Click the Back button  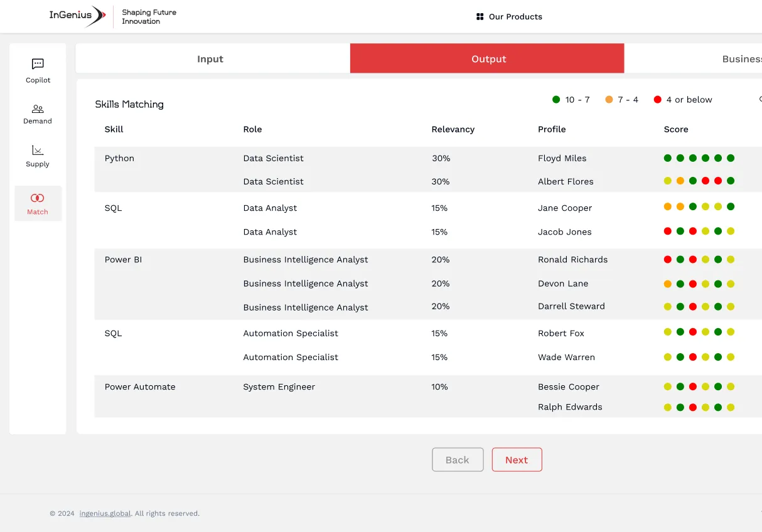(x=458, y=459)
